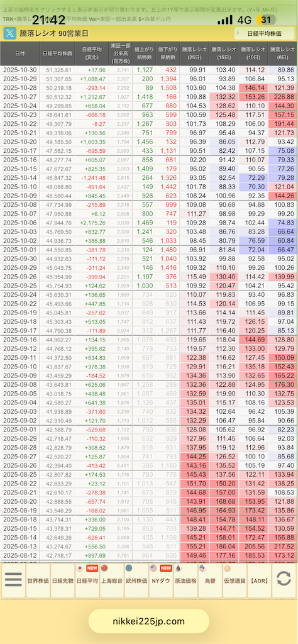The height and width of the screenshot is (644, 298).
Task: Click the 6-day ratio value 60.84
Action: coord(283,241)
